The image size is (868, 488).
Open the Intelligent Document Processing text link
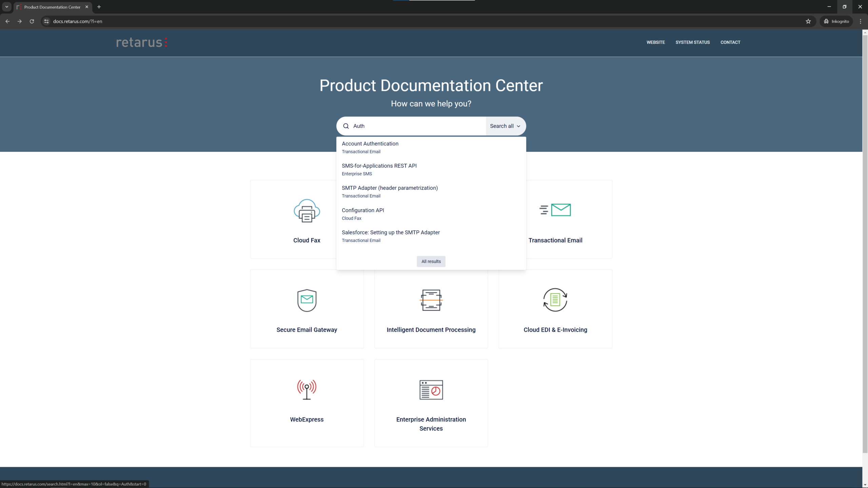[431, 330]
